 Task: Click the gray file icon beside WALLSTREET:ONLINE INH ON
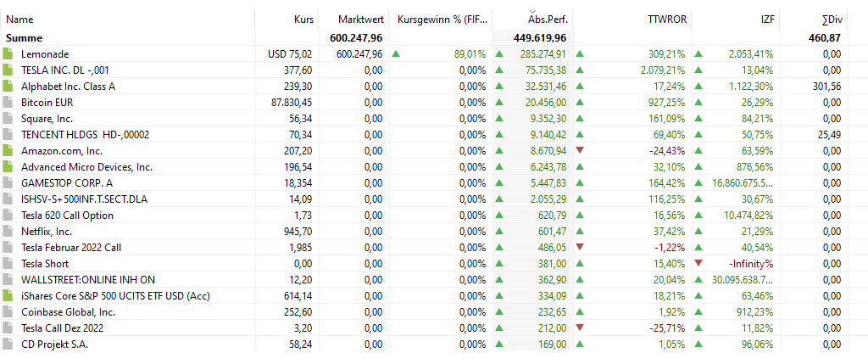click(7, 280)
